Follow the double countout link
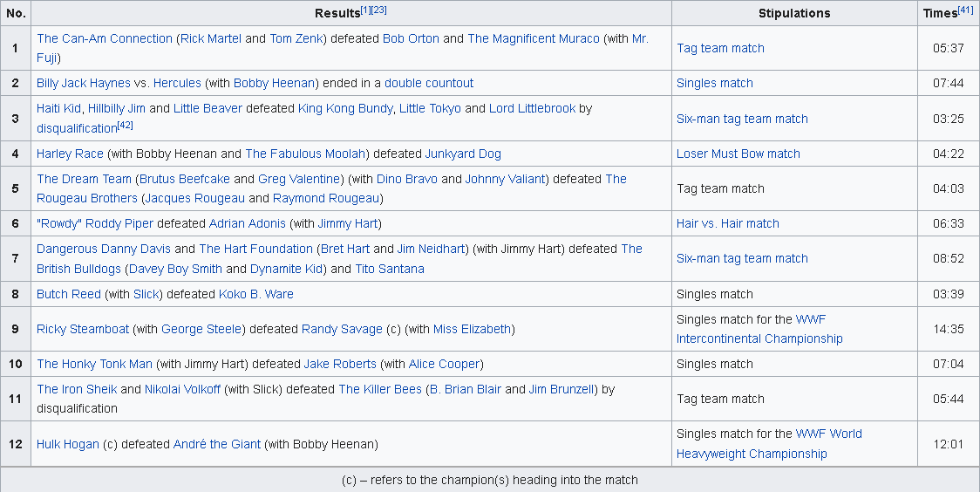This screenshot has width=980, height=492. tap(429, 83)
